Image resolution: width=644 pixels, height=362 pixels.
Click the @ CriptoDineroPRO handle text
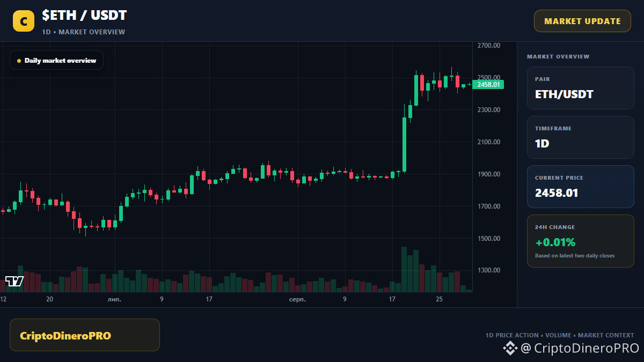click(x=580, y=348)
